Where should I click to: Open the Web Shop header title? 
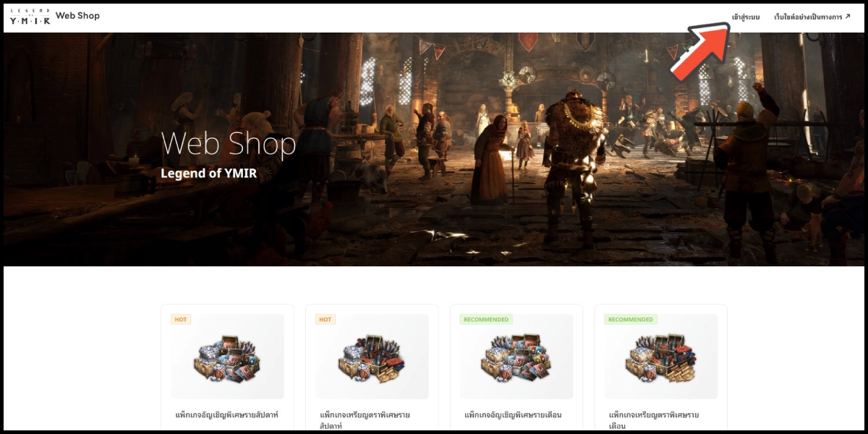click(77, 16)
